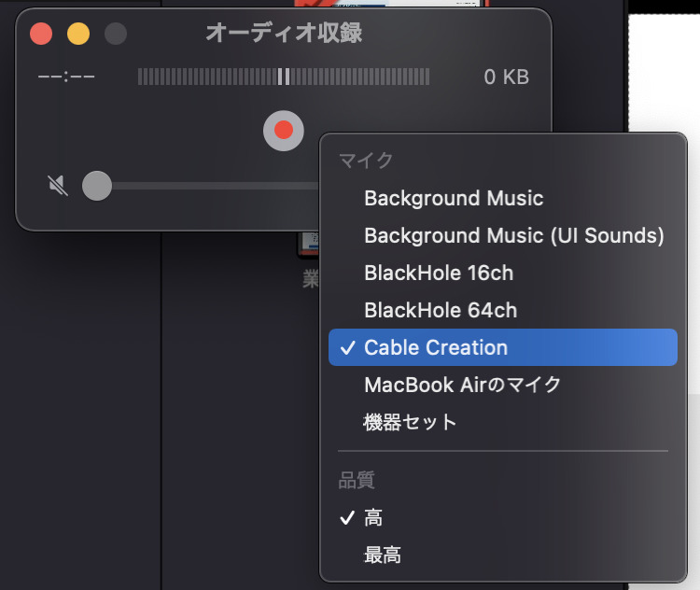Minimize the オーディオ収録 window
This screenshot has width=700, height=590.
coord(78,34)
